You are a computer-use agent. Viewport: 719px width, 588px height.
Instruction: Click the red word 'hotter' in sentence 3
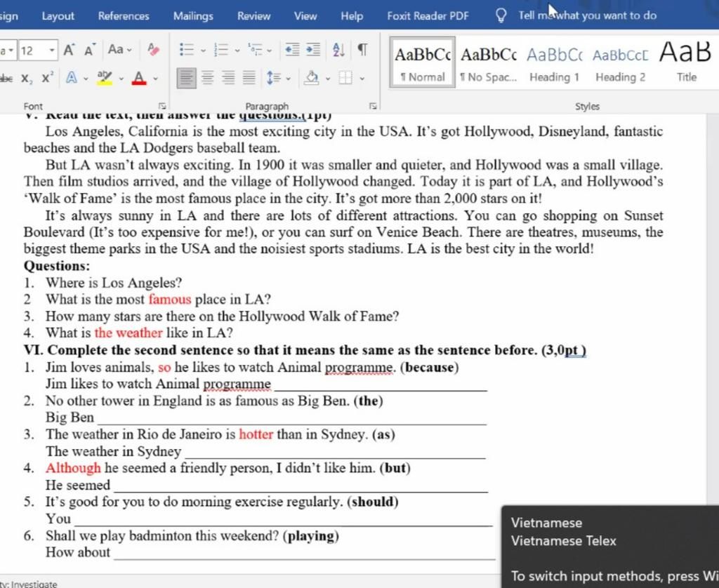[256, 434]
